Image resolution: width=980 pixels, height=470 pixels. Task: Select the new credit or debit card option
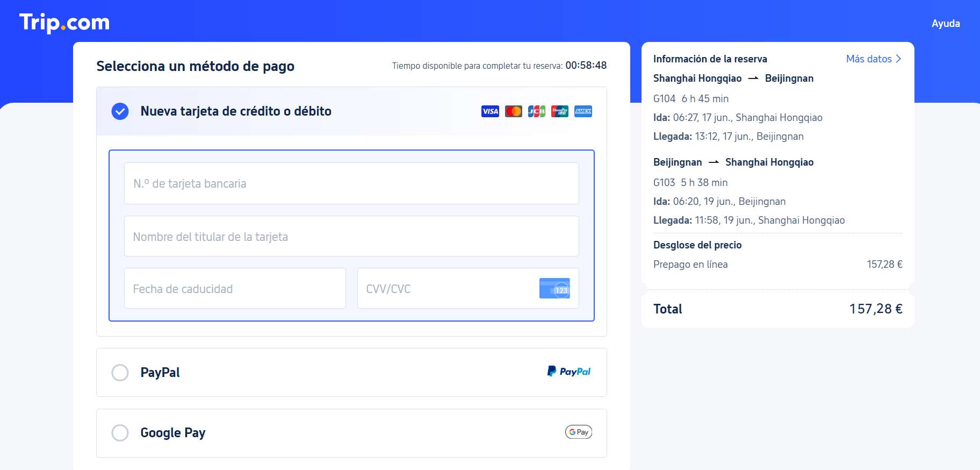(120, 111)
